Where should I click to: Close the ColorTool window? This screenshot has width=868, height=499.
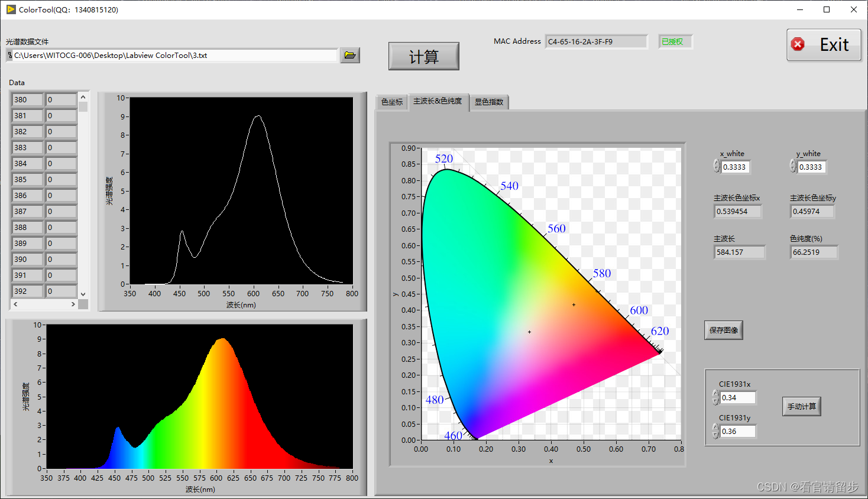[854, 9]
